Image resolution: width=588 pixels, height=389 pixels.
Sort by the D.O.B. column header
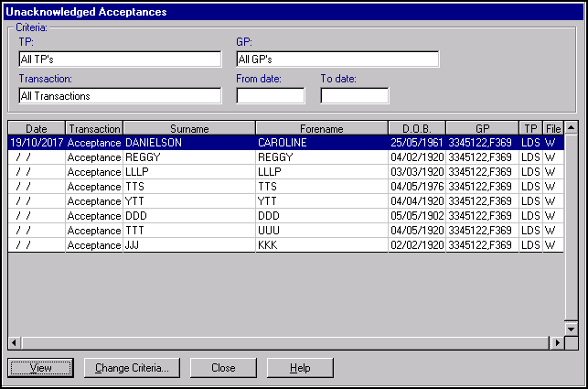coord(416,129)
